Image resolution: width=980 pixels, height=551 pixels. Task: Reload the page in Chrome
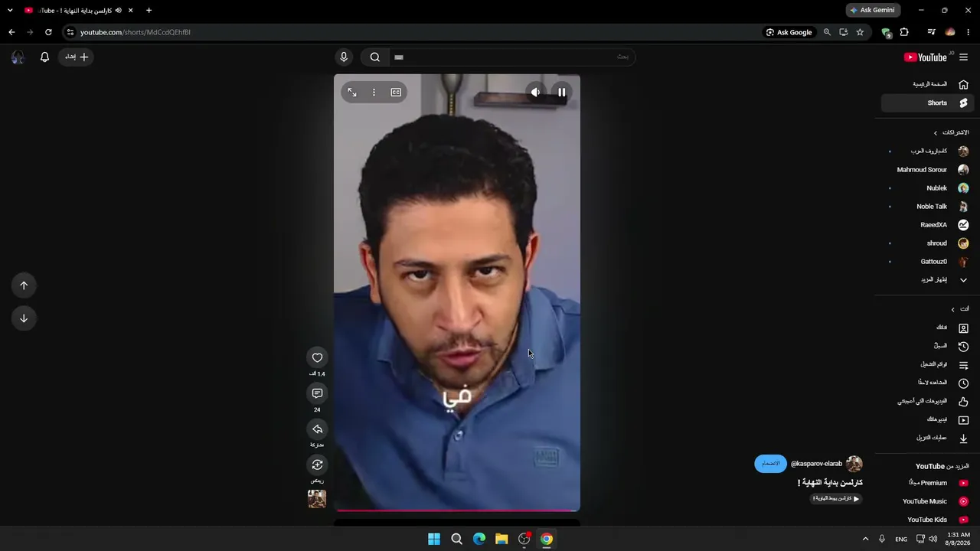(x=48, y=32)
